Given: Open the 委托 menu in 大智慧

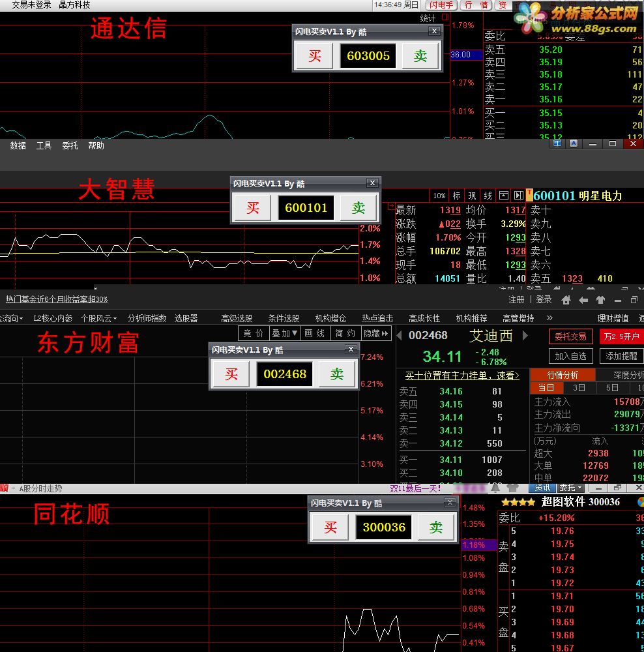Looking at the screenshot, I should [x=70, y=145].
